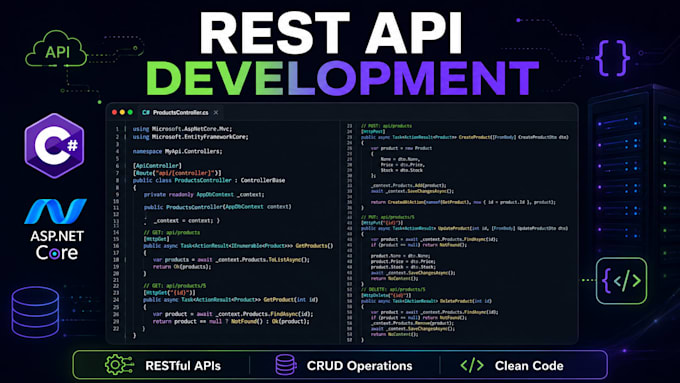The height and width of the screenshot is (383, 680).
Task: Click the purple database cylinder icon at left
Action: (35, 312)
